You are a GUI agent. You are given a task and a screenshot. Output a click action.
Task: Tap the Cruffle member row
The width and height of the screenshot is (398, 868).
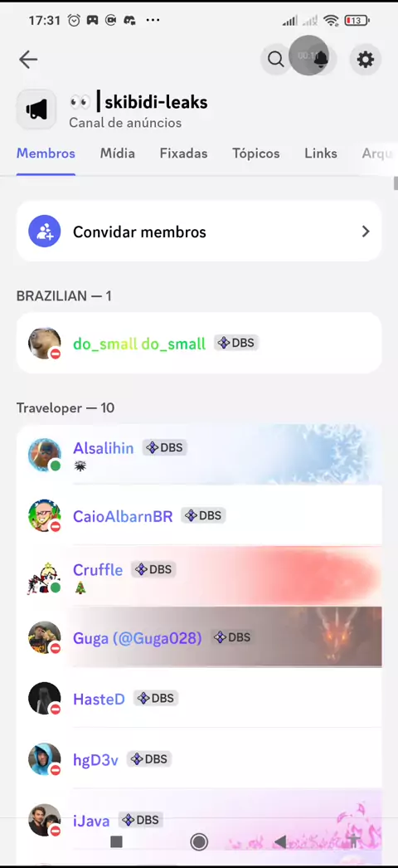pyautogui.click(x=199, y=576)
